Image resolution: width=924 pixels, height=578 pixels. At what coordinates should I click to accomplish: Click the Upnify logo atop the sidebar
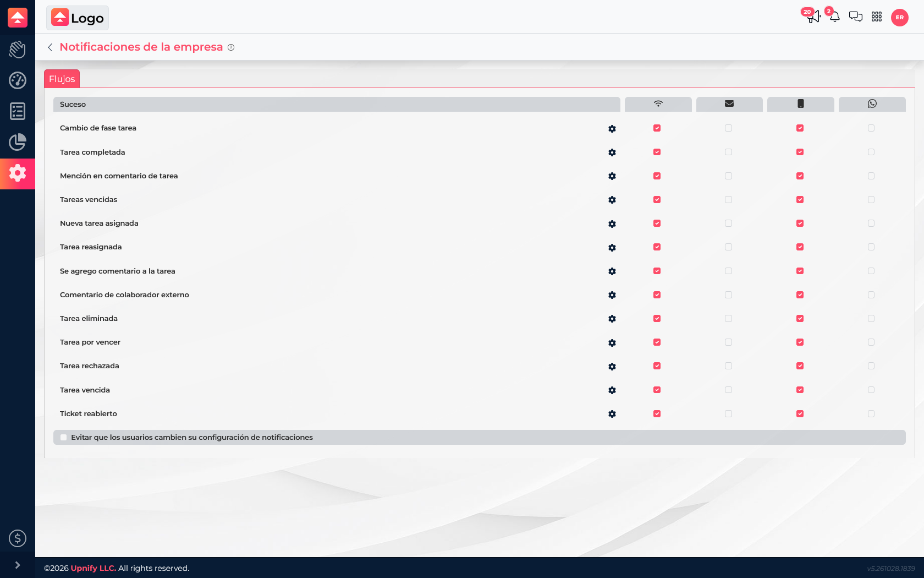point(18,18)
